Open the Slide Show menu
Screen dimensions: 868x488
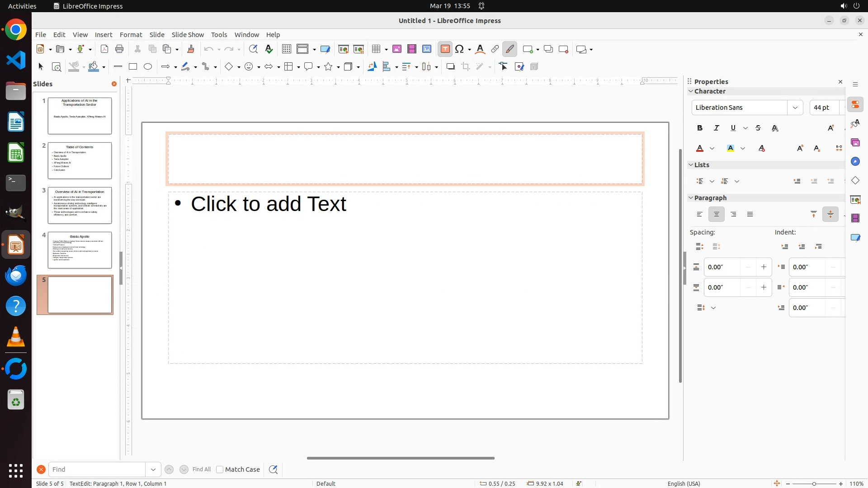tap(188, 35)
